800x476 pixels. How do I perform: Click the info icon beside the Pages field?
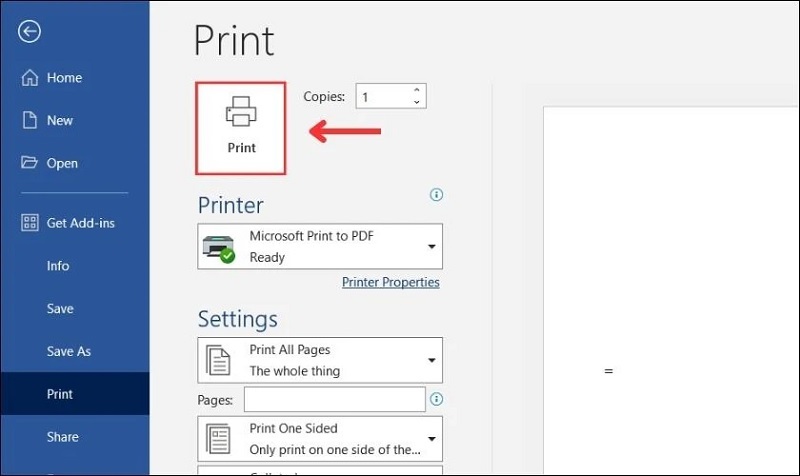click(x=436, y=399)
